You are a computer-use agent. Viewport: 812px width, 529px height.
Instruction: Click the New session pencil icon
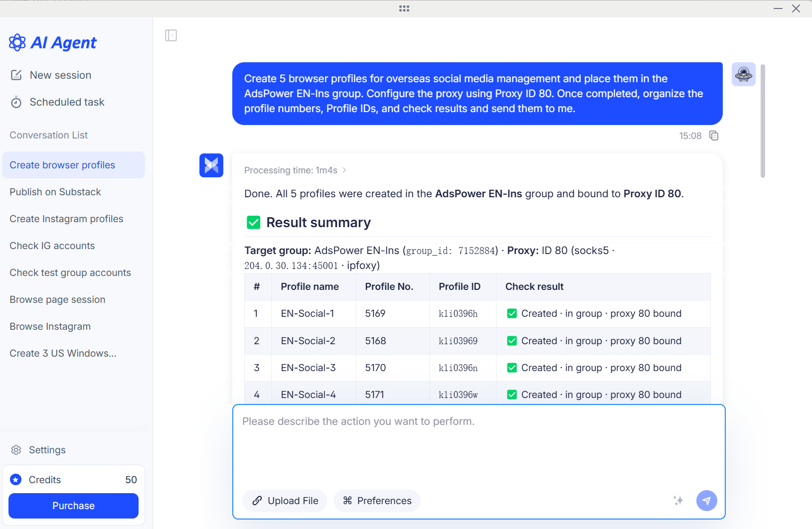pyautogui.click(x=16, y=75)
